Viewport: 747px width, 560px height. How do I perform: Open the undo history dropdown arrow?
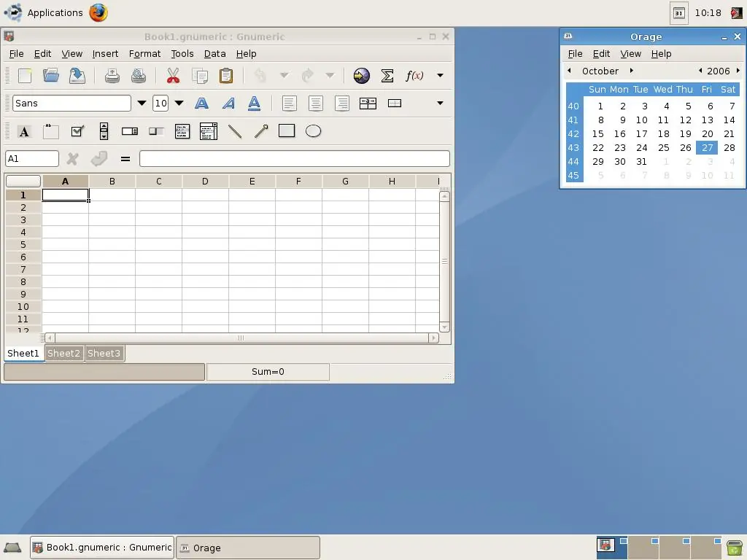(x=285, y=76)
